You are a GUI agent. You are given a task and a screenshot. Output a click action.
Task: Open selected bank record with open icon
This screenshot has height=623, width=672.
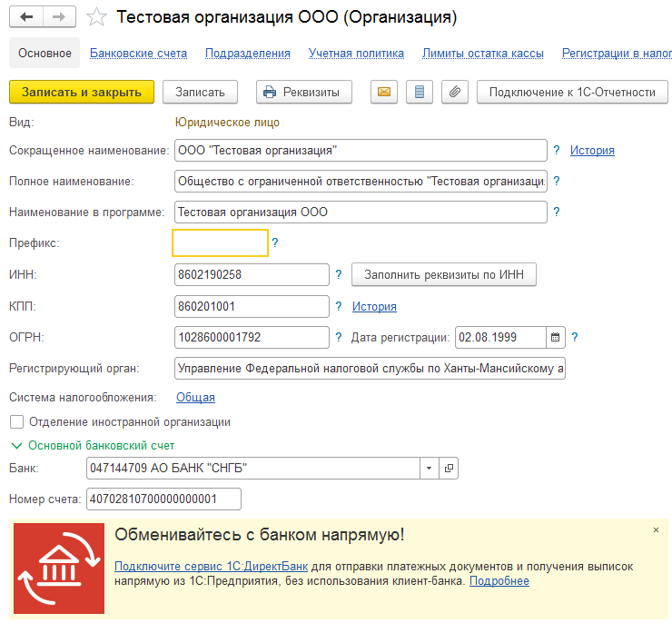pos(449,469)
